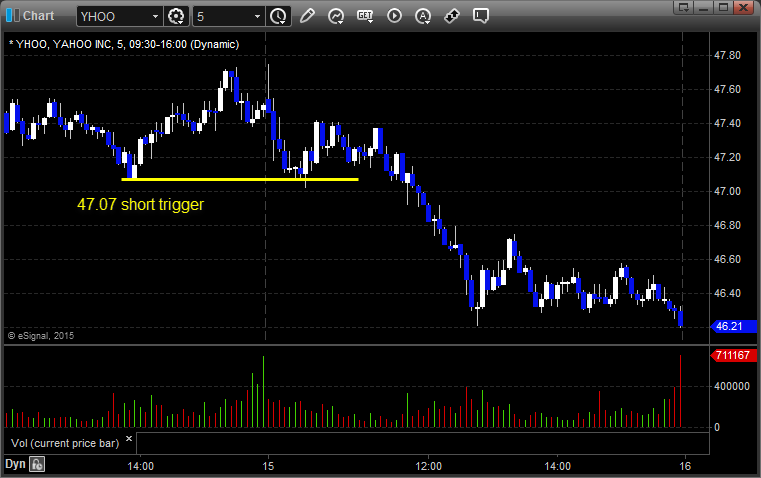The width and height of the screenshot is (761, 478).
Task: Click the 711167 volume value marker
Action: point(733,355)
